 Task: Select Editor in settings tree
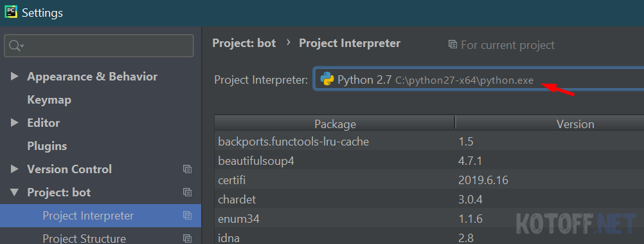43,122
